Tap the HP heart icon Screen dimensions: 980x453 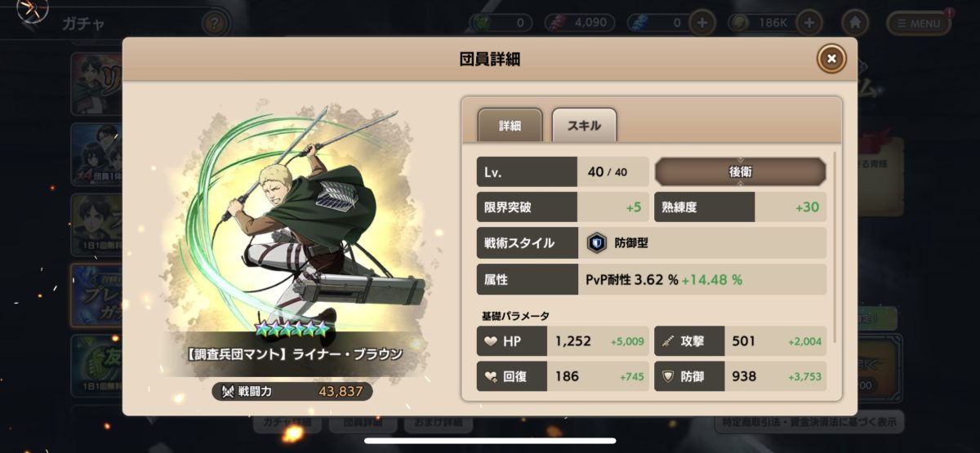click(490, 341)
